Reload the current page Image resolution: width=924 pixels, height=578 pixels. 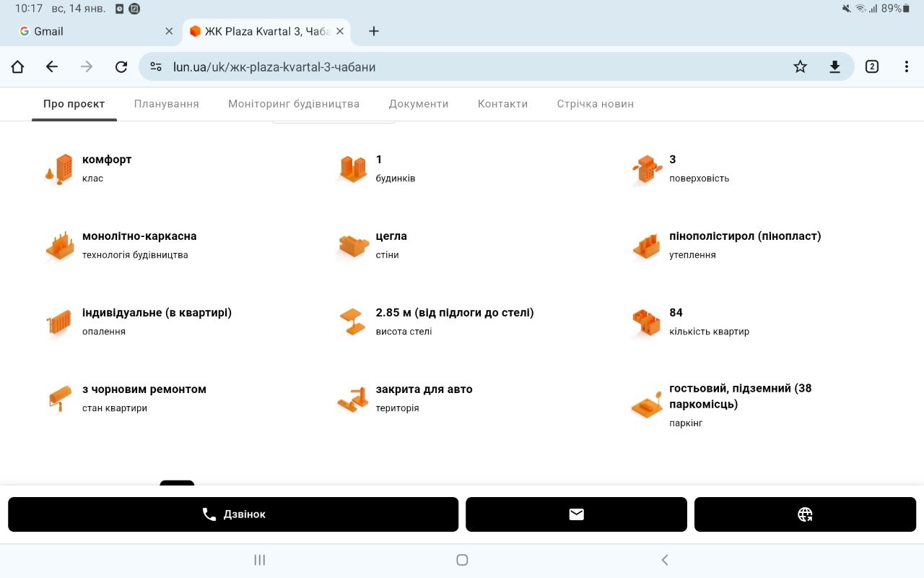[x=121, y=67]
